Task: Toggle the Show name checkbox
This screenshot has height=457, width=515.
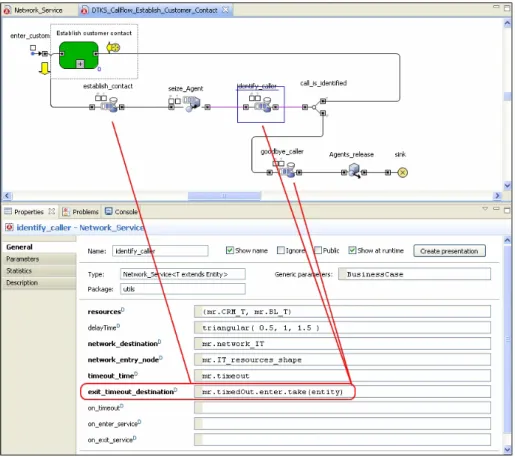Action: [230, 250]
